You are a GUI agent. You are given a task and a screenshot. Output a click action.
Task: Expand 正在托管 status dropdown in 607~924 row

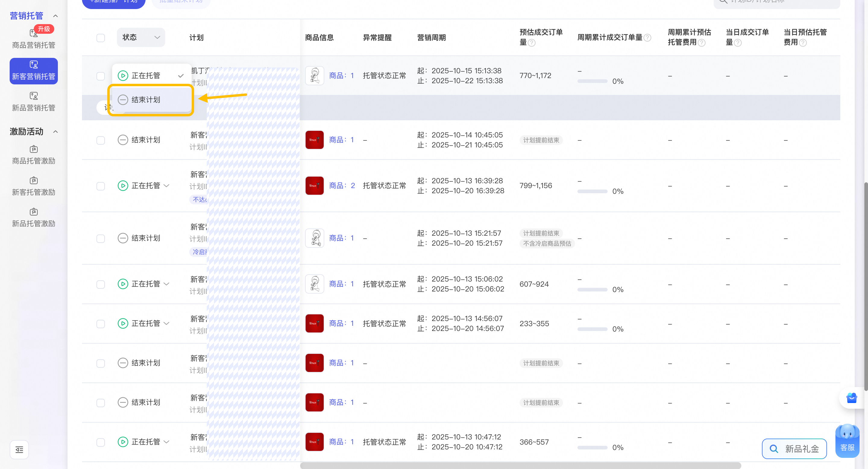point(166,284)
